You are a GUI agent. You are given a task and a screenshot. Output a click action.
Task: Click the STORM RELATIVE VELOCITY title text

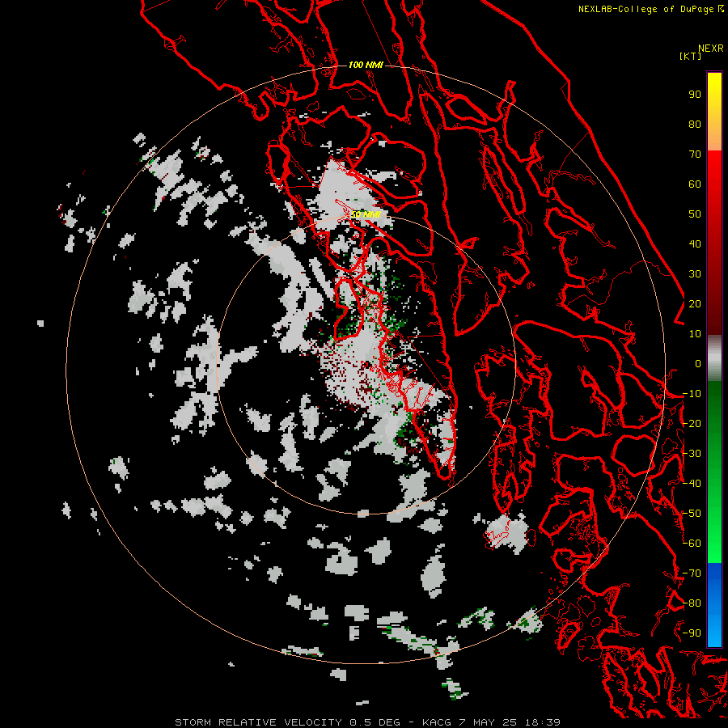(260, 722)
